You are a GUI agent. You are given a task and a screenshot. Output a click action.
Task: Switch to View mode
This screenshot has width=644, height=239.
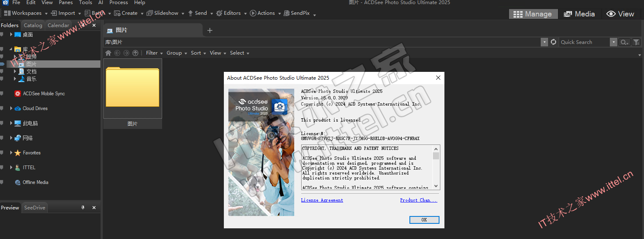620,14
